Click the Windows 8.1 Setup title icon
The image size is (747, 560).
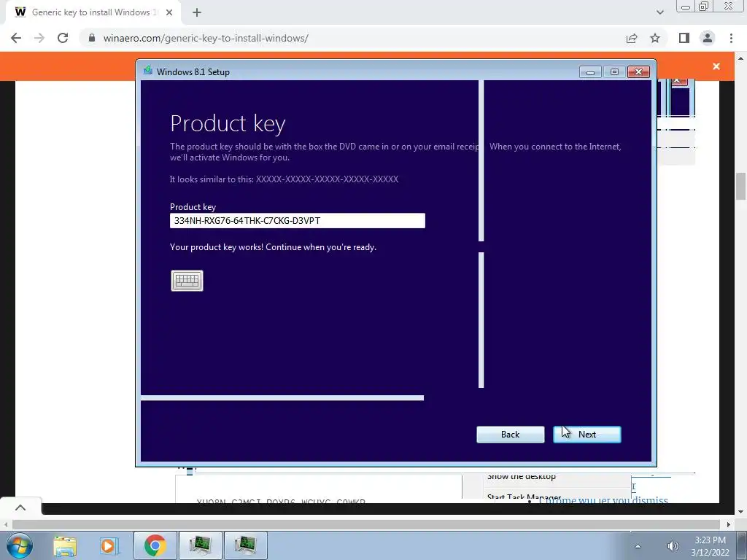click(147, 71)
